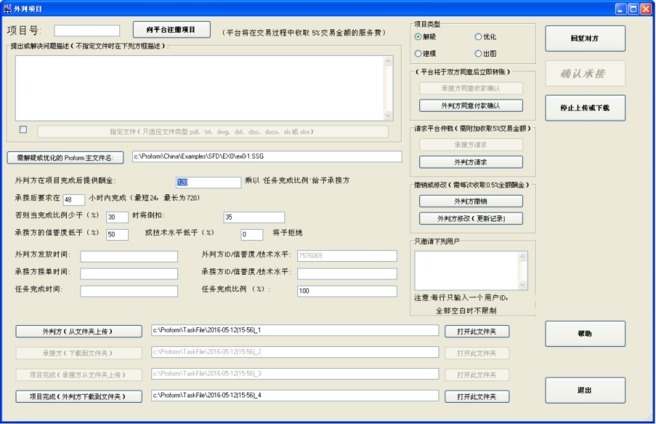
Task: Click 项目完成 (外判方下载到文件夹) button
Action: pyautogui.click(x=79, y=395)
